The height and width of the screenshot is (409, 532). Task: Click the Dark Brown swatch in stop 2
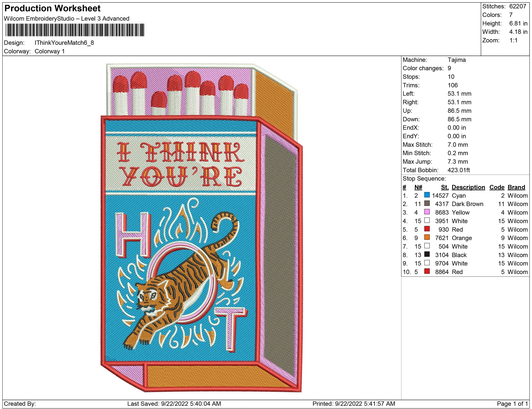(427, 204)
